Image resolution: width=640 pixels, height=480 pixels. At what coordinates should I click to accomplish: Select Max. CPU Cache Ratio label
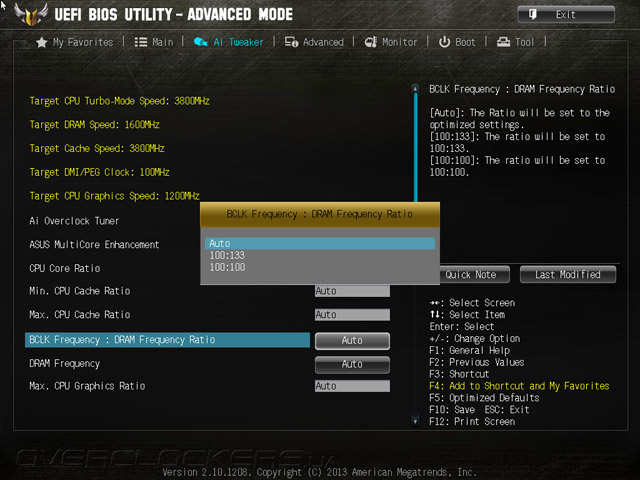click(x=80, y=315)
